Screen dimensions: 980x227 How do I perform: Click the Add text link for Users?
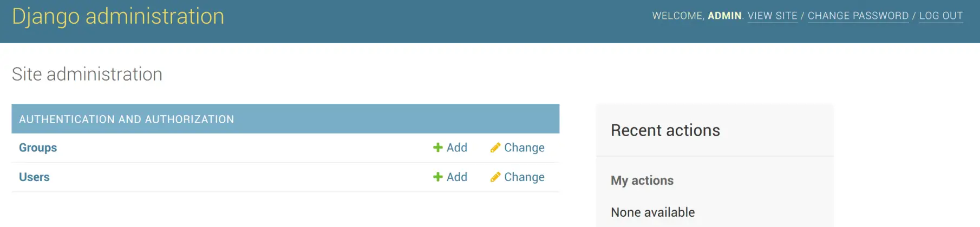456,177
